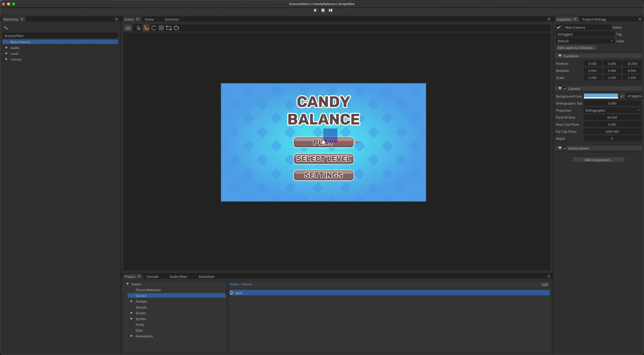The width and height of the screenshot is (644, 355).
Task: Click the Add Component button
Action: (598, 160)
